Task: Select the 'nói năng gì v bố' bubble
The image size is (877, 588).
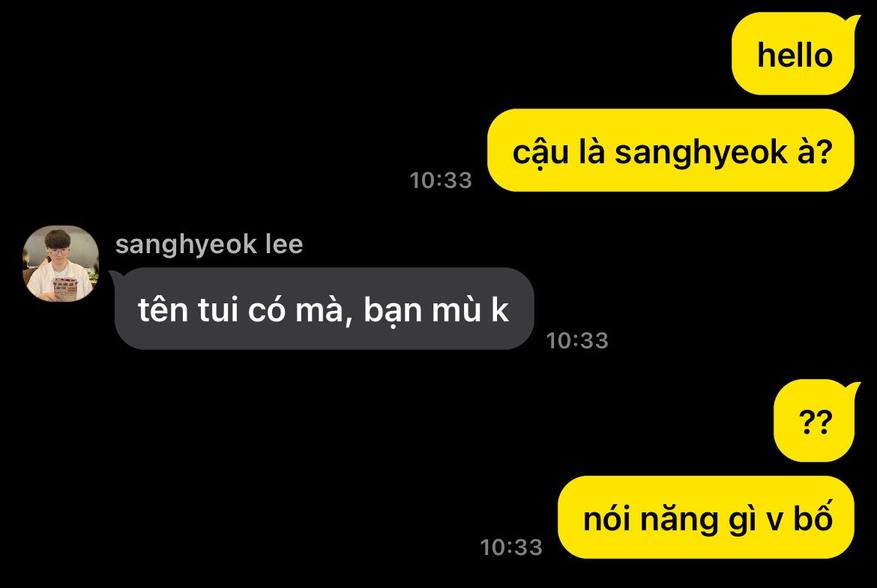Action: point(706,517)
